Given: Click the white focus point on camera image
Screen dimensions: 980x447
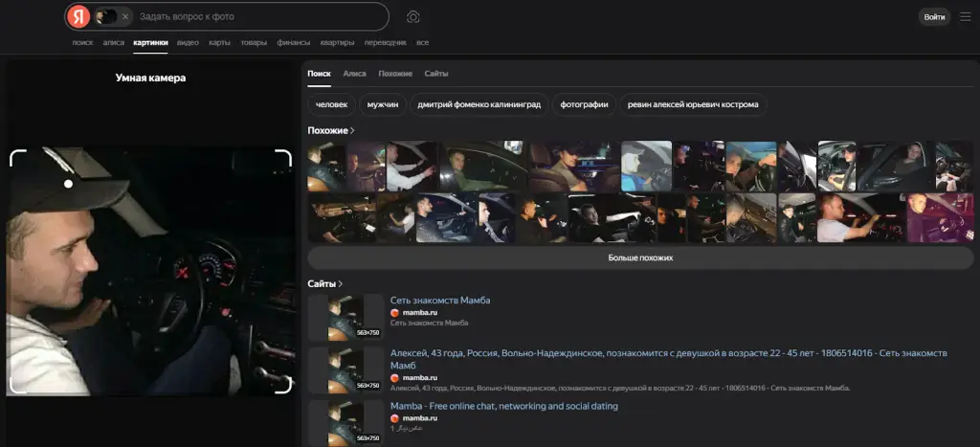Looking at the screenshot, I should [68, 184].
